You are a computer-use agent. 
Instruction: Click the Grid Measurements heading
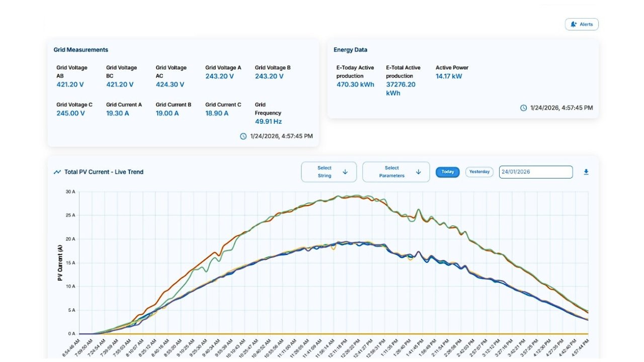tap(81, 50)
